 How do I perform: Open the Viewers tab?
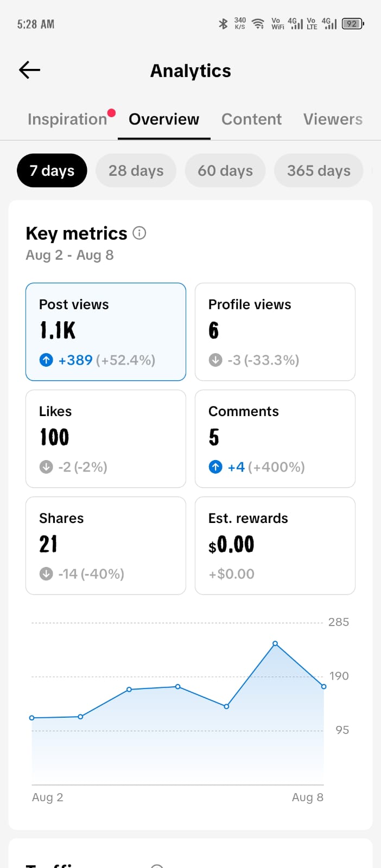[333, 119]
